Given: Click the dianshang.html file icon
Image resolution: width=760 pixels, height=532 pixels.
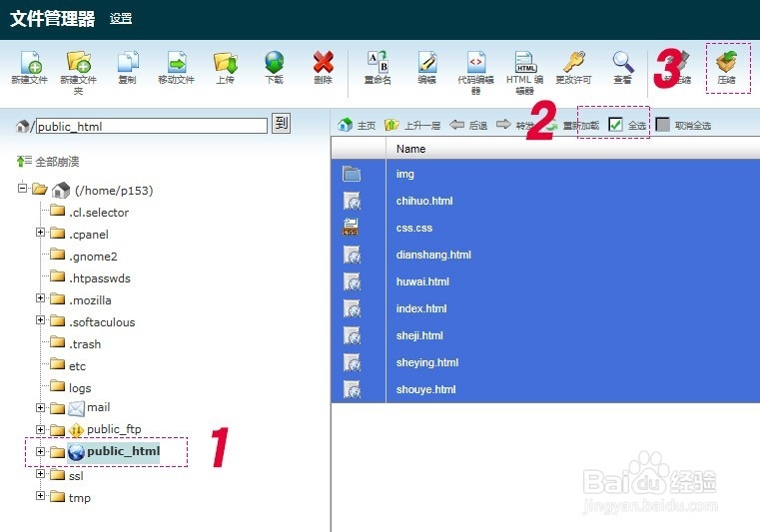Looking at the screenshot, I should point(352,255).
